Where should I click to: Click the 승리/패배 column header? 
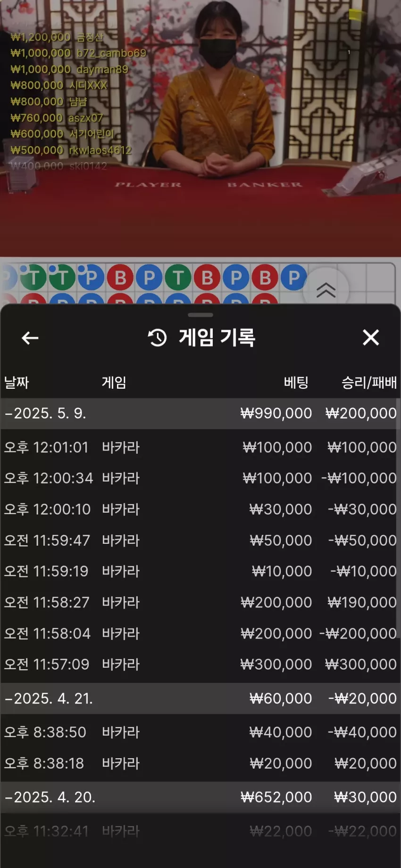pos(369,382)
